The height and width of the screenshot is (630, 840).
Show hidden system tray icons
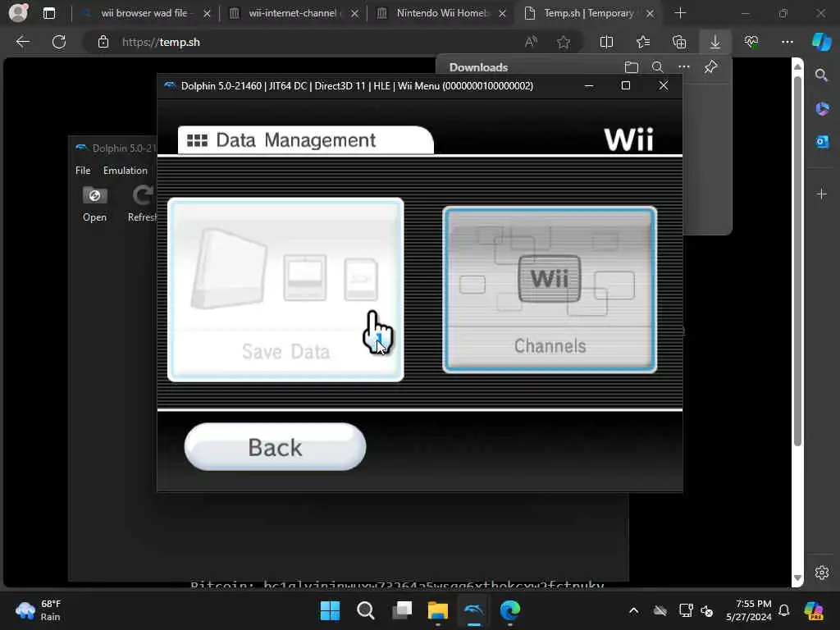tap(633, 610)
